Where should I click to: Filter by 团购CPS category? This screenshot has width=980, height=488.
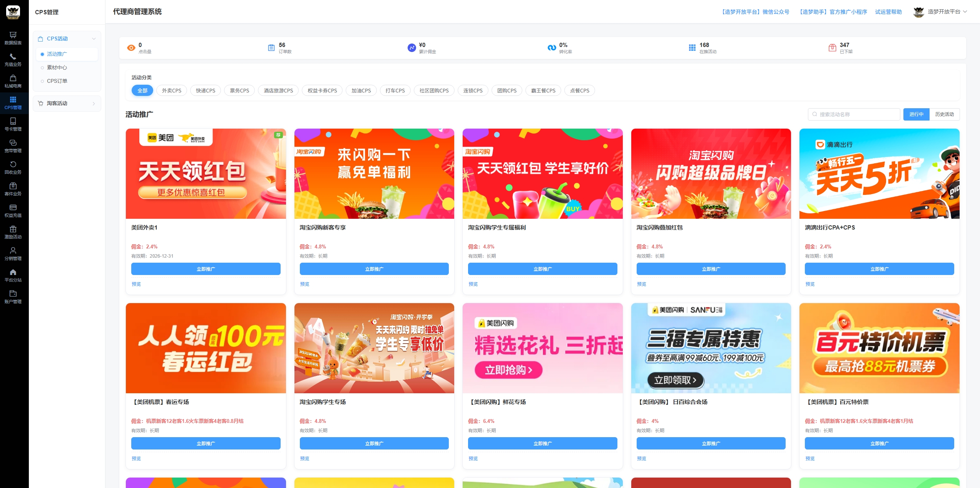(x=507, y=91)
